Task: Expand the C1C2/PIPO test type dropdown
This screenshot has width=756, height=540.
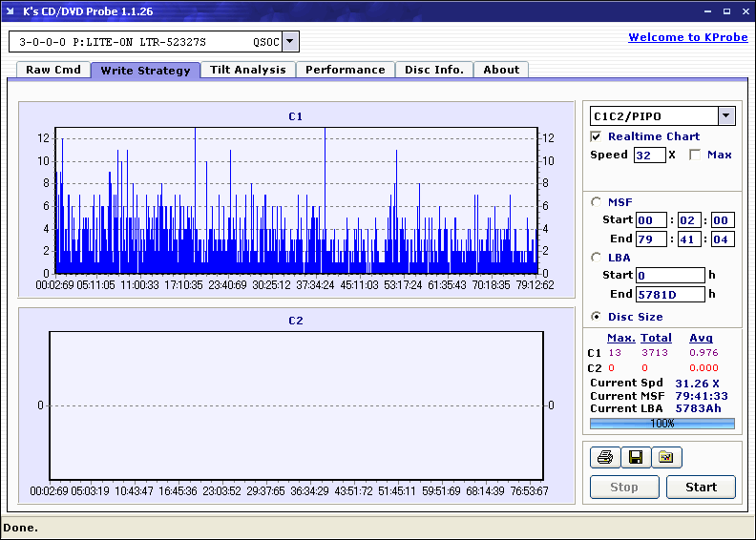Action: coord(726,115)
